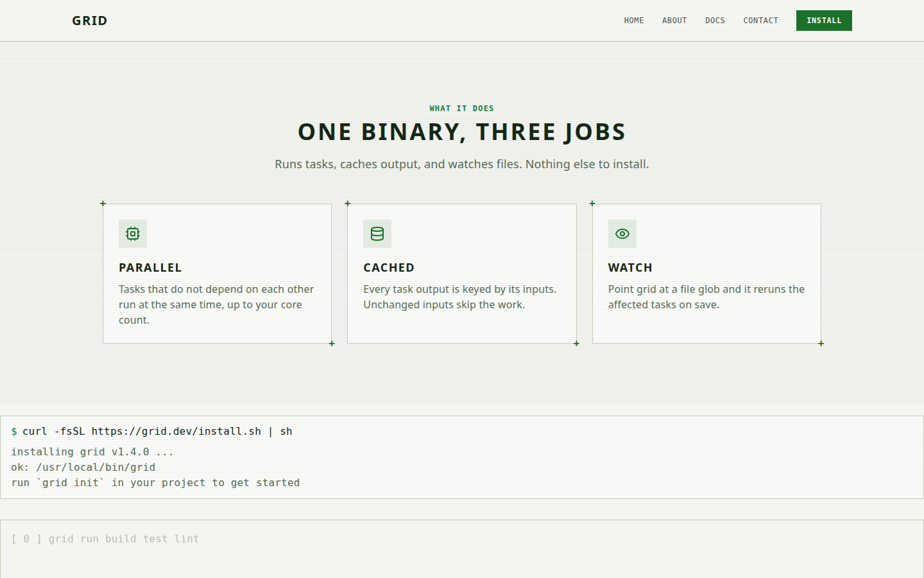The image size is (924, 578).
Task: Click the green Install button
Action: tap(824, 21)
